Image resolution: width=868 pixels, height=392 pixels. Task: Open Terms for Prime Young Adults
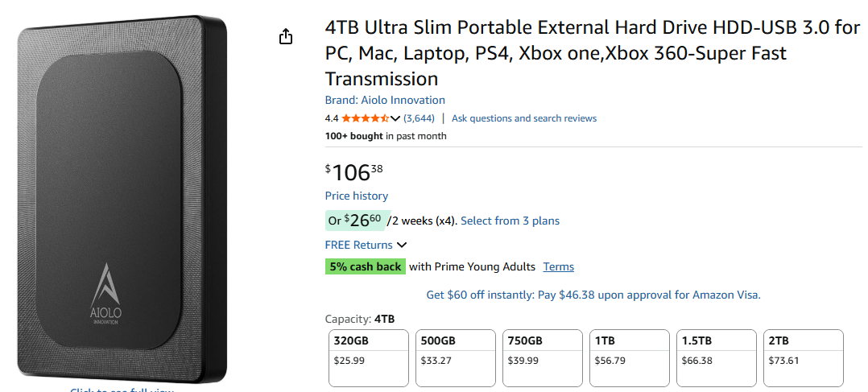point(558,266)
